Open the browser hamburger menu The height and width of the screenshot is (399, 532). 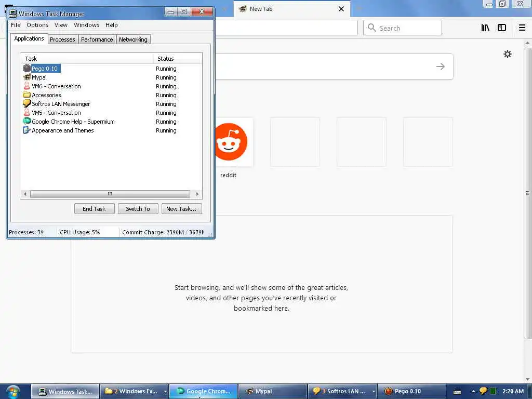(x=522, y=28)
